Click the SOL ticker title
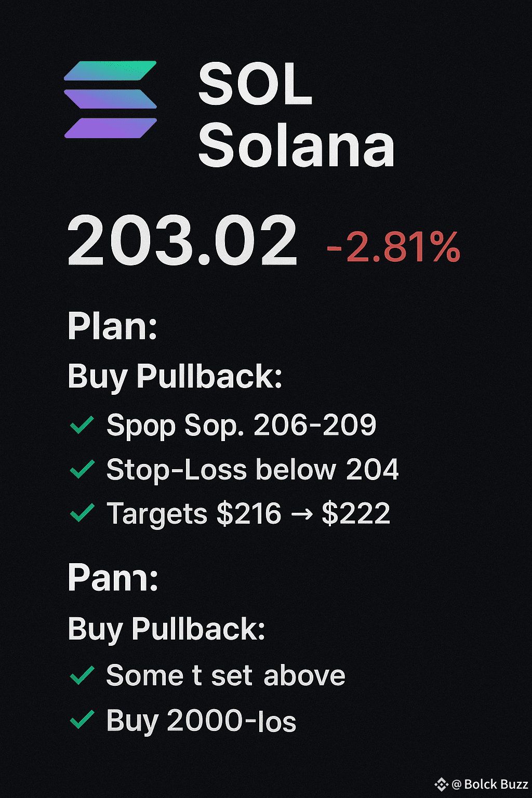Viewport: 532px width, 798px height. (255, 84)
